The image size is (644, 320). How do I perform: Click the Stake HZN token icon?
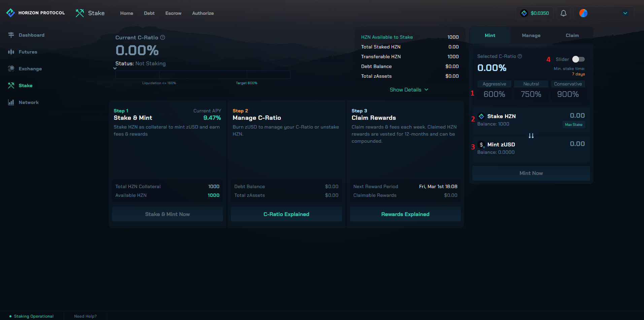point(481,116)
